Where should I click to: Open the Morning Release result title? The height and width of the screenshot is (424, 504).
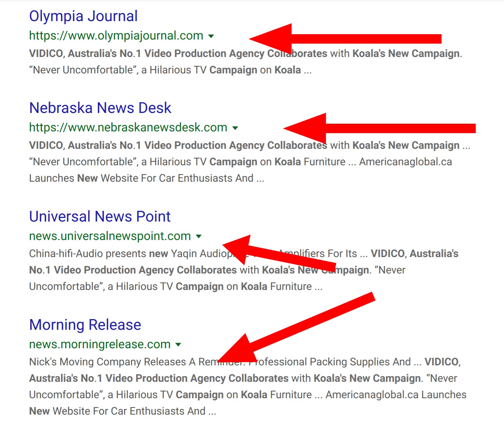pyautogui.click(x=85, y=325)
